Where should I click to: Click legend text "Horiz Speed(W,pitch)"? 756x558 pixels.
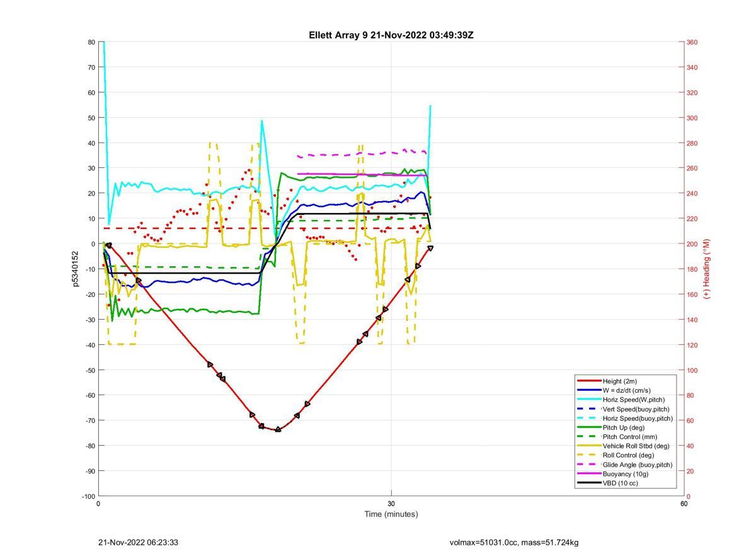point(634,400)
